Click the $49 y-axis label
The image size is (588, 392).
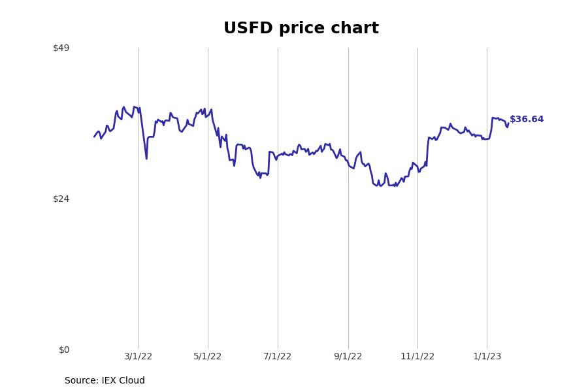click(61, 48)
